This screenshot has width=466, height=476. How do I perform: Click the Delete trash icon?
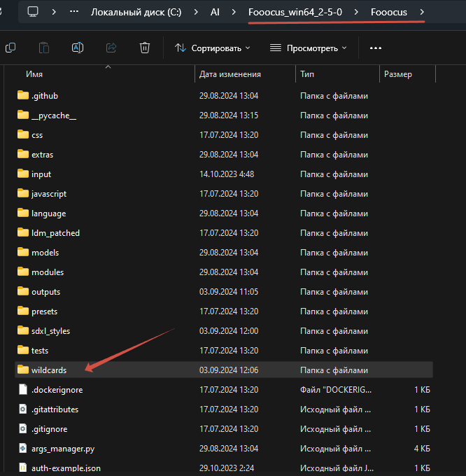click(145, 48)
